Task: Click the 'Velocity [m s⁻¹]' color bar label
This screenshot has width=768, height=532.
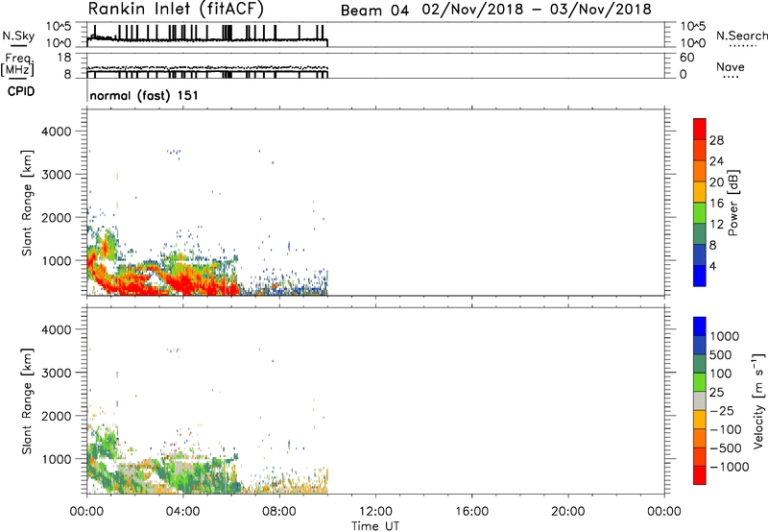Action: click(x=758, y=400)
